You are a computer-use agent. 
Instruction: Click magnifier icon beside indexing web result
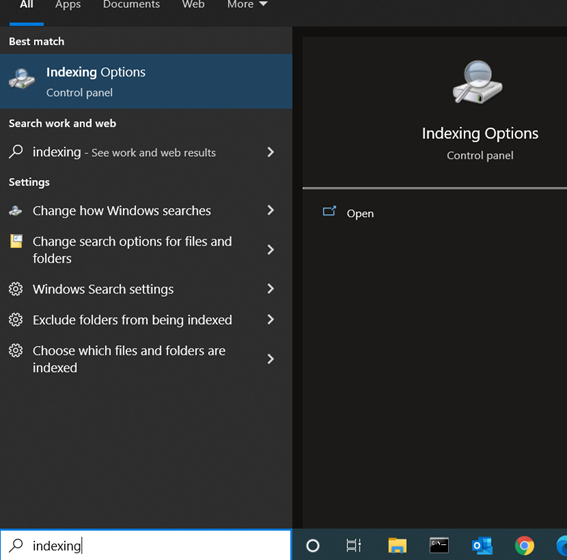(16, 151)
